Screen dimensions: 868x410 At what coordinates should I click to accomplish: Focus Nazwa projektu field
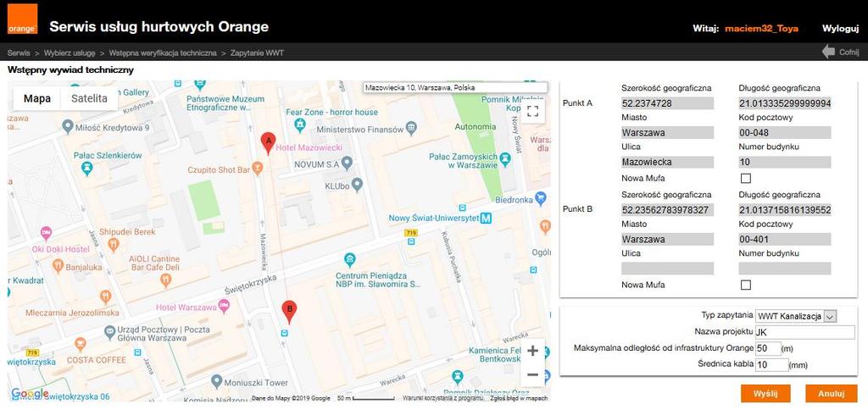(x=805, y=332)
